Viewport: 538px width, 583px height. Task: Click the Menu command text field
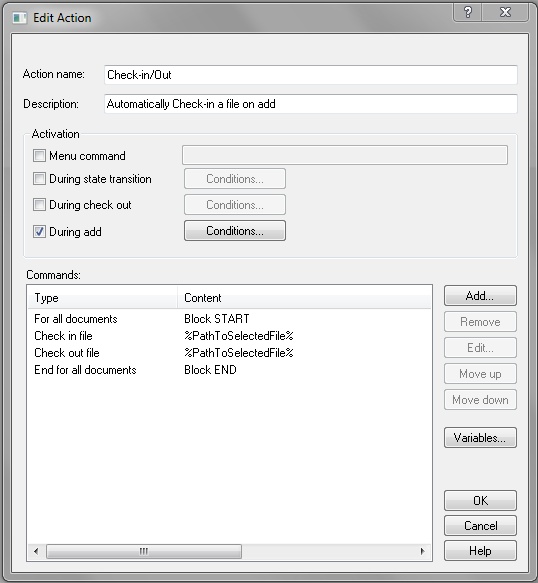345,155
